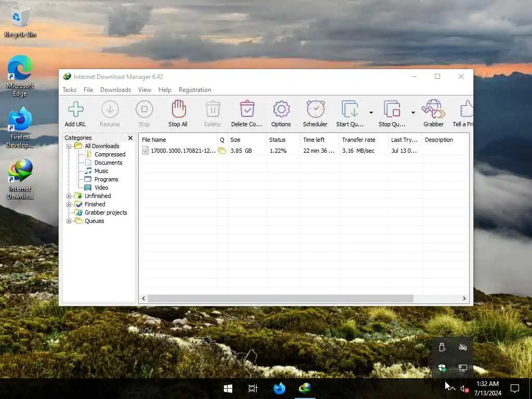The height and width of the screenshot is (399, 532).
Task: Sort by Last Try column header
Action: tap(405, 140)
